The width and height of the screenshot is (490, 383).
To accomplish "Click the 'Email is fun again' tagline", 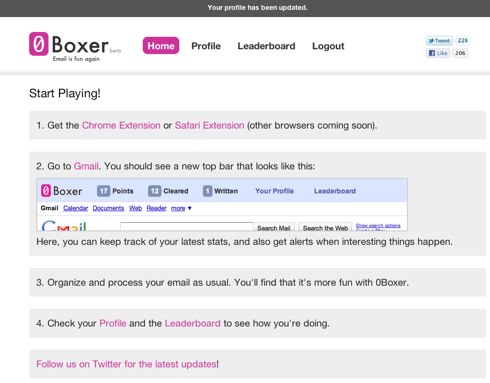I will 76,59.
